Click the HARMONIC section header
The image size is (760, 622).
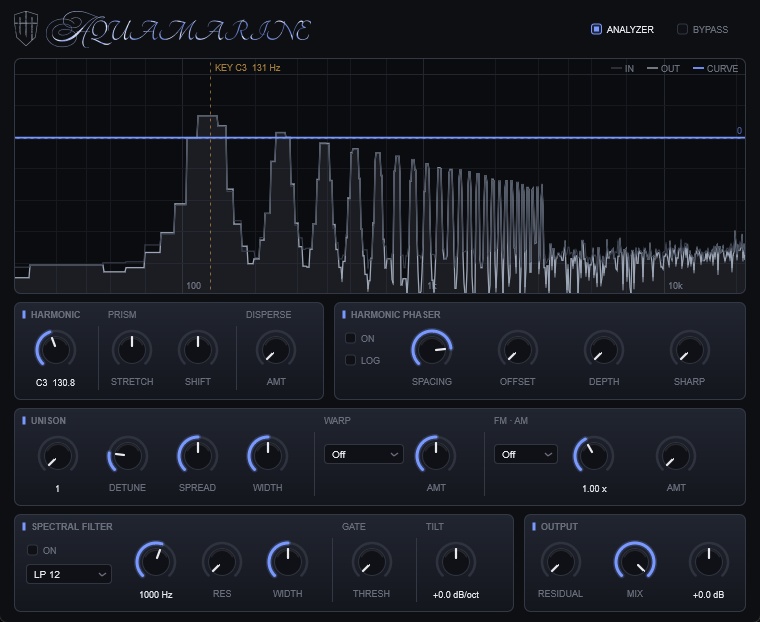click(55, 315)
